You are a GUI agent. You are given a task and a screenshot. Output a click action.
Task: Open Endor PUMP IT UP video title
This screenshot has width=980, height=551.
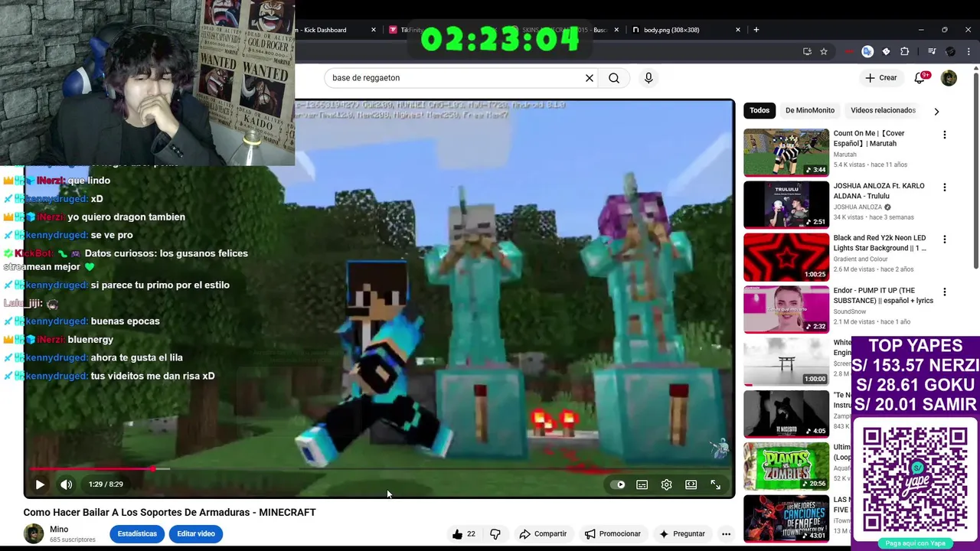(x=884, y=295)
